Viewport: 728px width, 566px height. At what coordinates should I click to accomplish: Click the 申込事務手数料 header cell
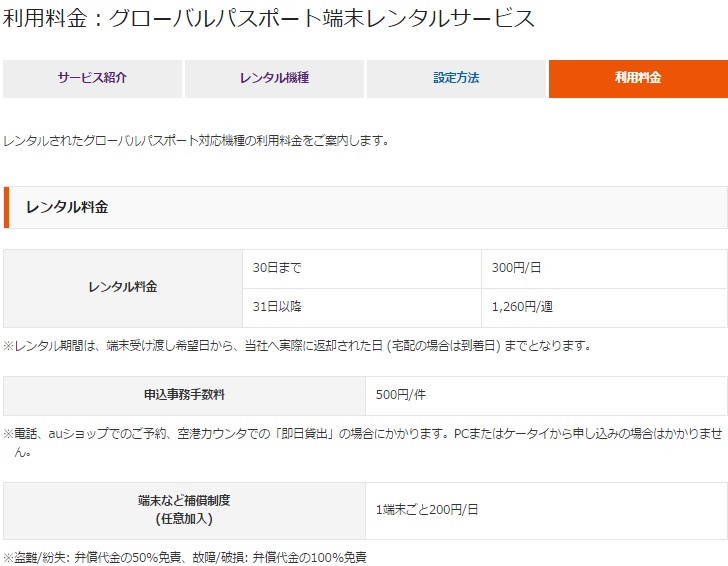click(184, 396)
